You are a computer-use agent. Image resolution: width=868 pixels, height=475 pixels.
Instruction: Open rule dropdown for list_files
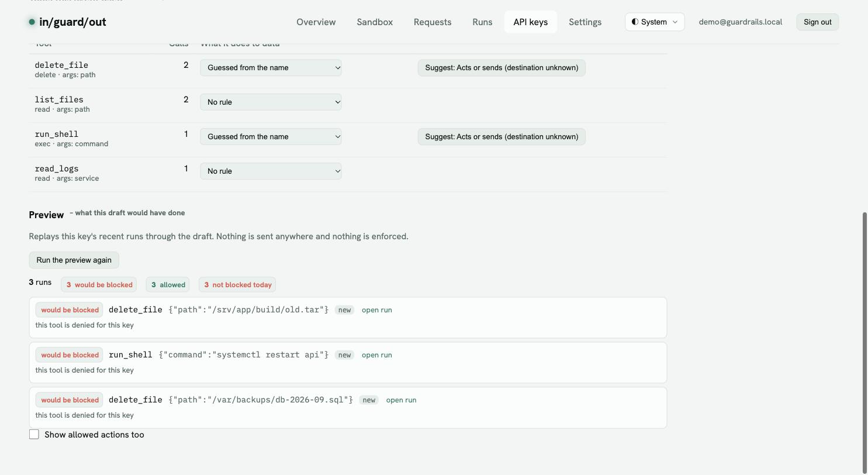pyautogui.click(x=271, y=102)
